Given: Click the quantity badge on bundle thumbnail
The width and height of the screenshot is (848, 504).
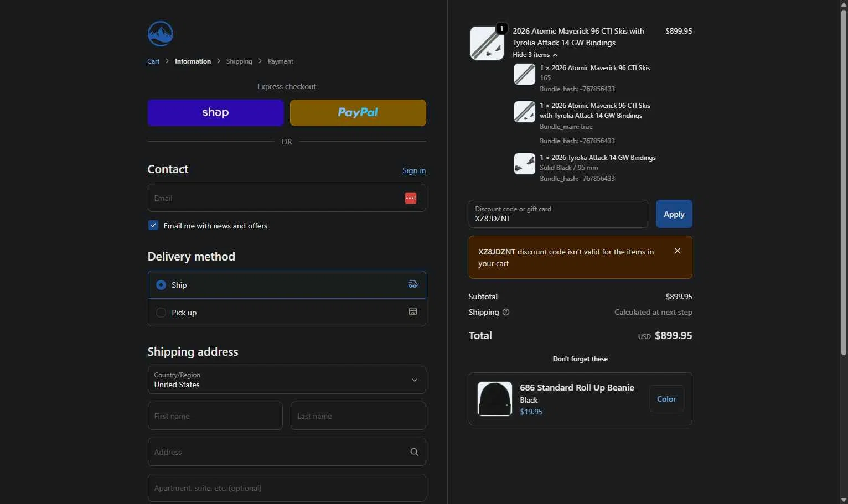Looking at the screenshot, I should click(x=501, y=28).
